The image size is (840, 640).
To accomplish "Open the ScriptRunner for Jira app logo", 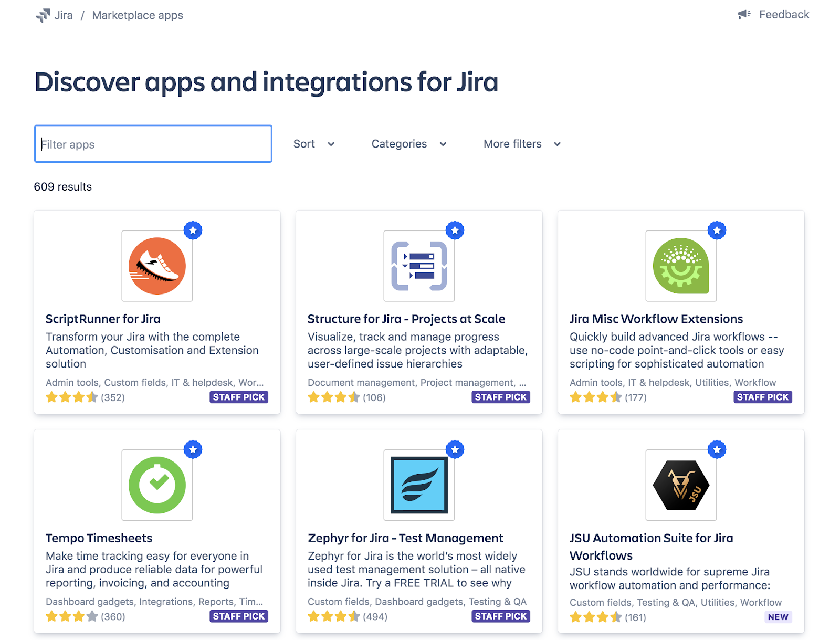I will [157, 266].
